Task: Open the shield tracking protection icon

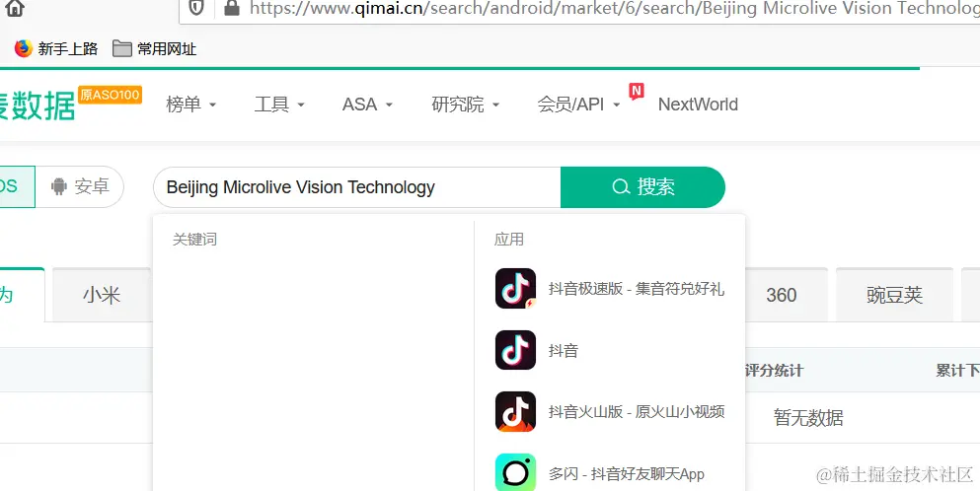Action: point(196,8)
